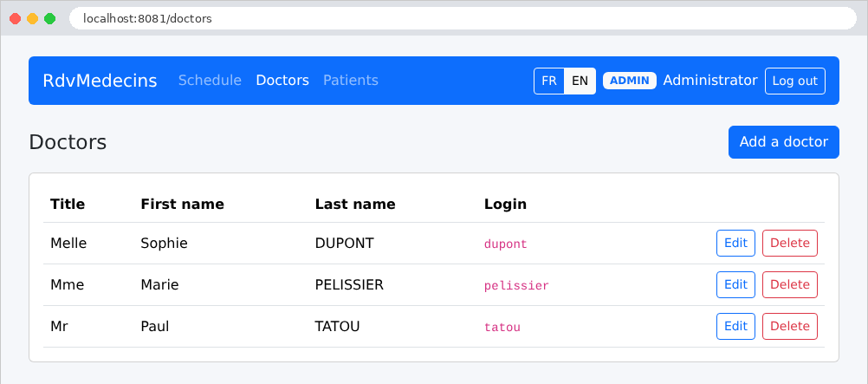Edit Marie PELISSIER's record
Screen dimensions: 868x384
pos(735,285)
